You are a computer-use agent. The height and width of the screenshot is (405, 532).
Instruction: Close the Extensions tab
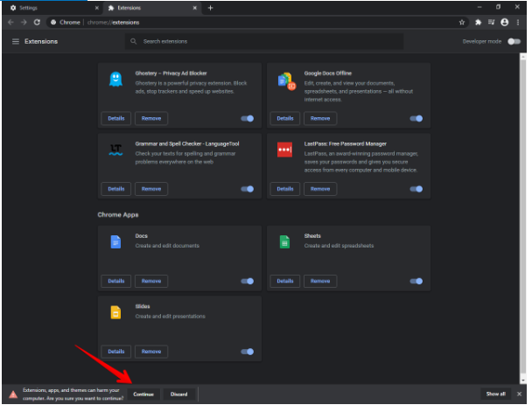point(195,8)
